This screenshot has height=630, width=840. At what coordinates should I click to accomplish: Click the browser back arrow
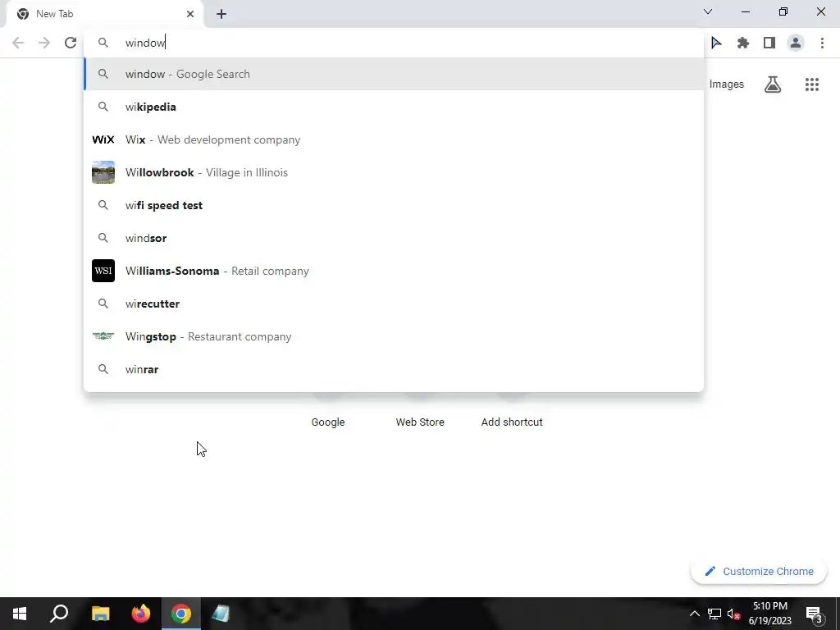tap(18, 43)
